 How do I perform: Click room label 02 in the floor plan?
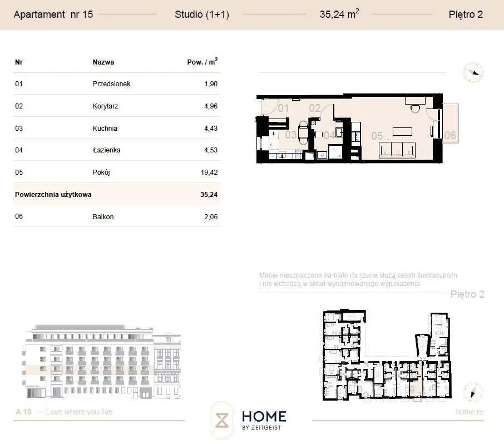point(315,108)
